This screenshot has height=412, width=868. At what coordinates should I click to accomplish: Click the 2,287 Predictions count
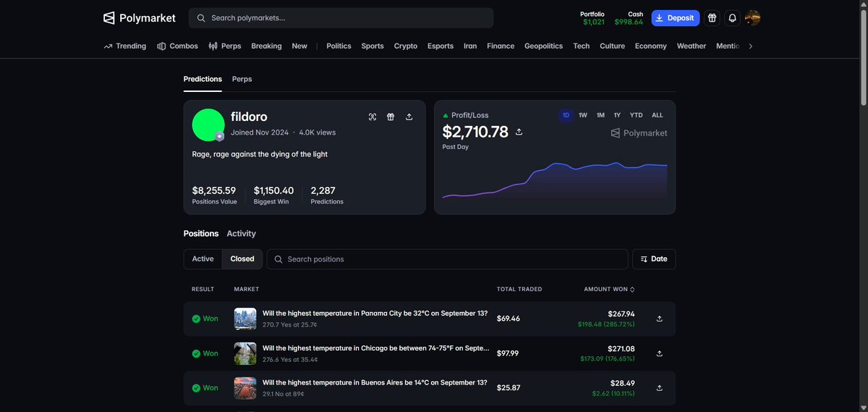(323, 190)
